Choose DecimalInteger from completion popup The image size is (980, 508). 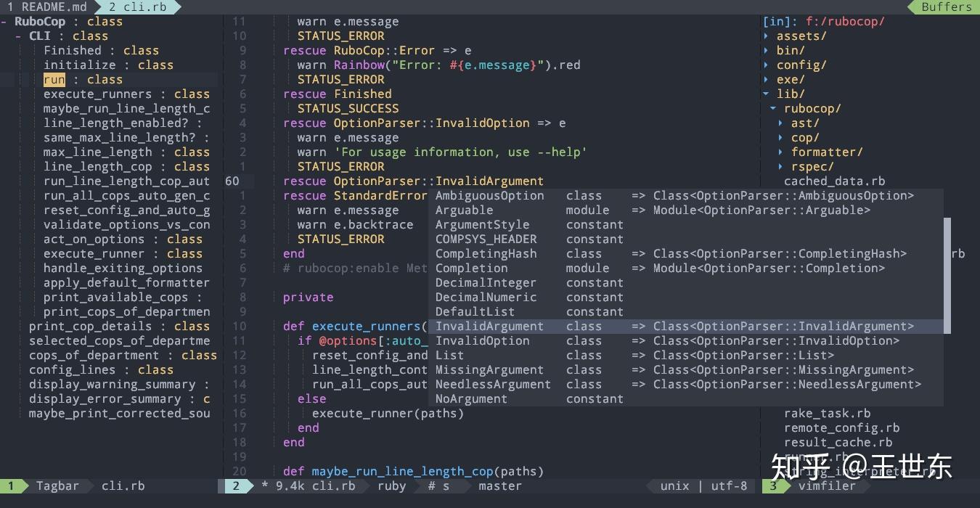click(x=686, y=283)
